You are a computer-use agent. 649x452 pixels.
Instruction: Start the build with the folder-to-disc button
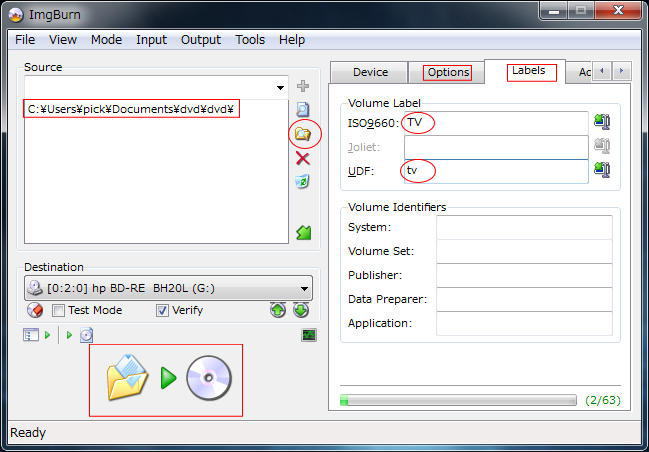click(167, 378)
